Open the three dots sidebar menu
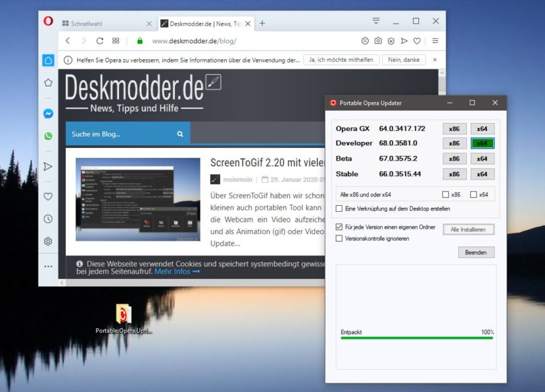Viewport: 545px width, 392px height. pos(48,266)
